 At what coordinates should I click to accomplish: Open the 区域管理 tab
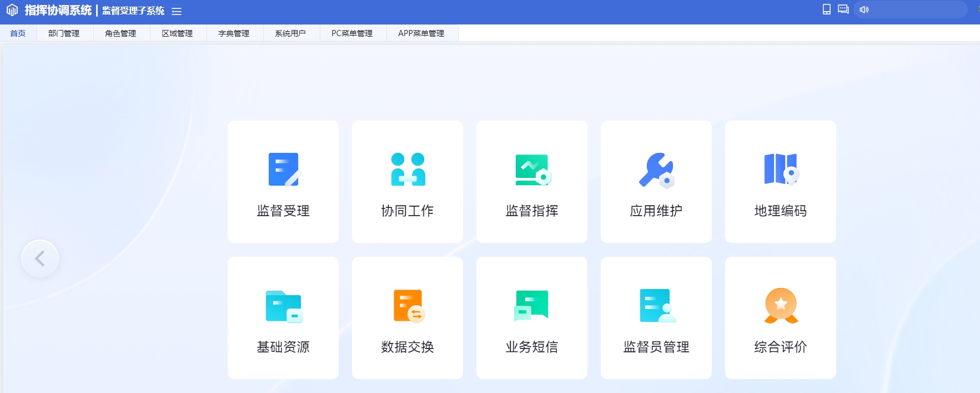tap(177, 33)
